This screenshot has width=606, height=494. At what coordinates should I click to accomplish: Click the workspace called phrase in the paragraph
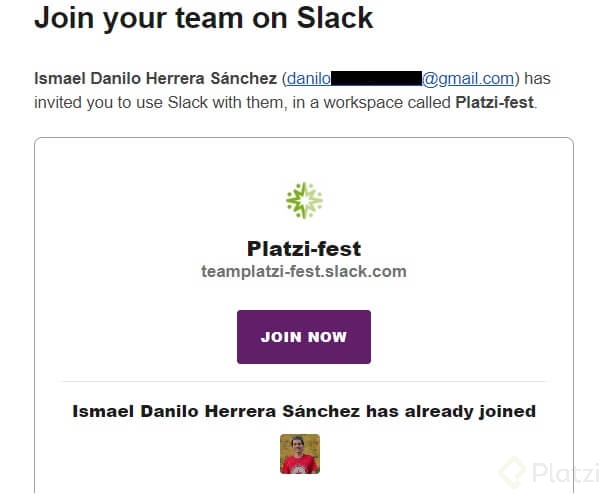click(387, 103)
